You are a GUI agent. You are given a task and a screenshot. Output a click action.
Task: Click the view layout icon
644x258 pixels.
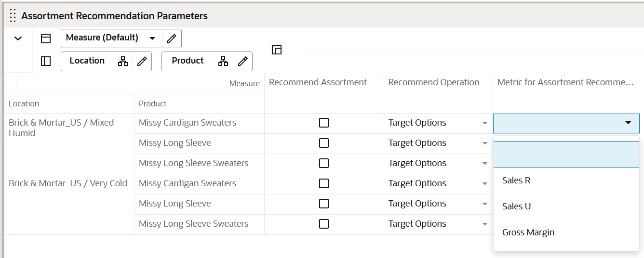pyautogui.click(x=277, y=50)
